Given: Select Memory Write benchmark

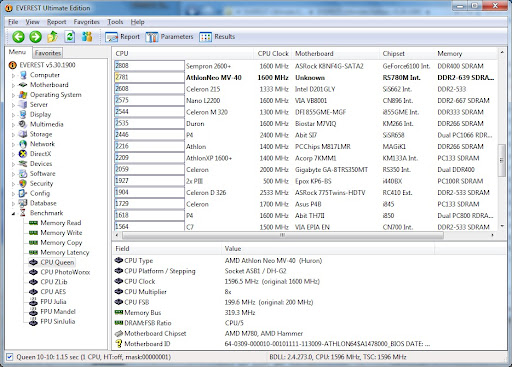Looking at the screenshot, I should click(x=61, y=233).
